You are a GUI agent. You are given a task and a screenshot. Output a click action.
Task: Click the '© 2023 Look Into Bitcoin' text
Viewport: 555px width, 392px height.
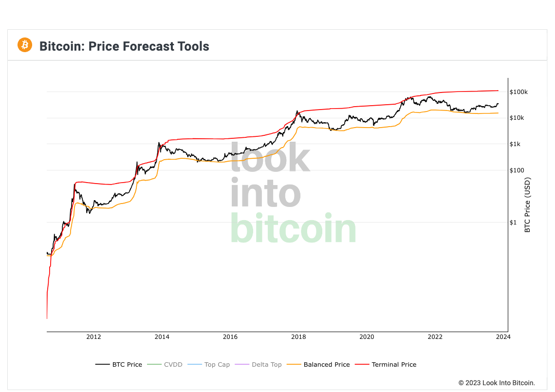click(x=497, y=383)
